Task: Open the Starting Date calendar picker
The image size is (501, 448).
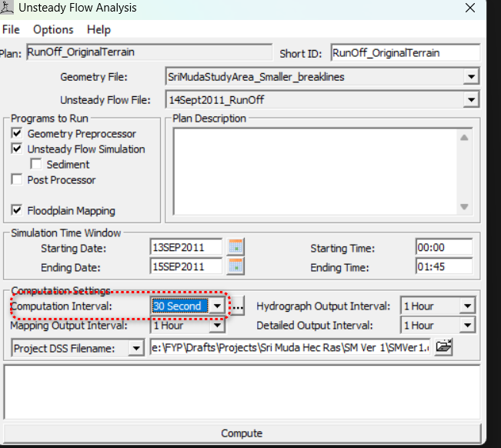Action: [x=236, y=248]
